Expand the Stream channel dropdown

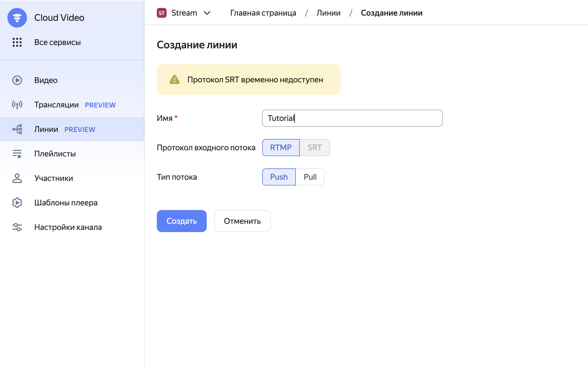point(207,13)
